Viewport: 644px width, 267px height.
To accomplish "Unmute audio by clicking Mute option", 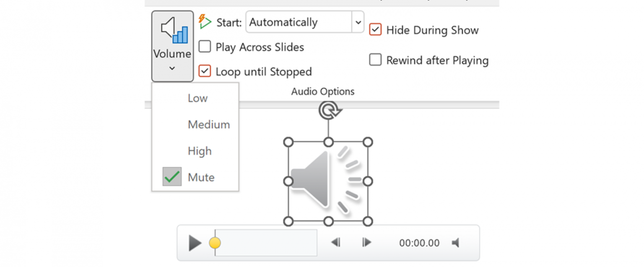I will point(201,177).
